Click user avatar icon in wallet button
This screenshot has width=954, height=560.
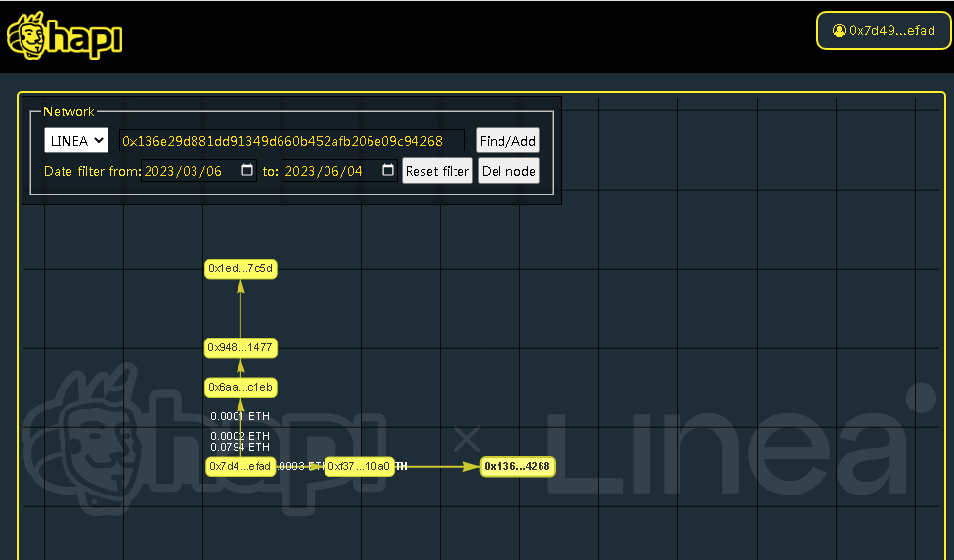point(839,30)
